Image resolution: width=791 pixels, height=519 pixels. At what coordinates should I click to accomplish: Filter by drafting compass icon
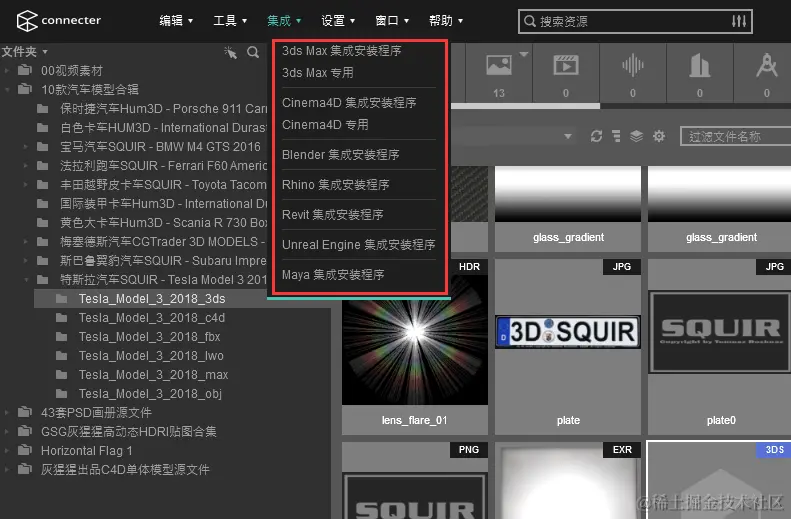point(767,66)
